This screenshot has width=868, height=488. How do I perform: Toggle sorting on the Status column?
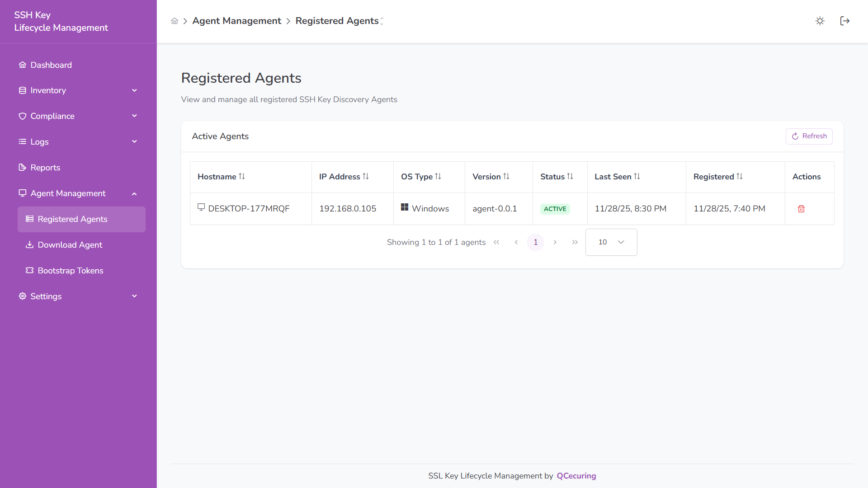click(x=571, y=177)
